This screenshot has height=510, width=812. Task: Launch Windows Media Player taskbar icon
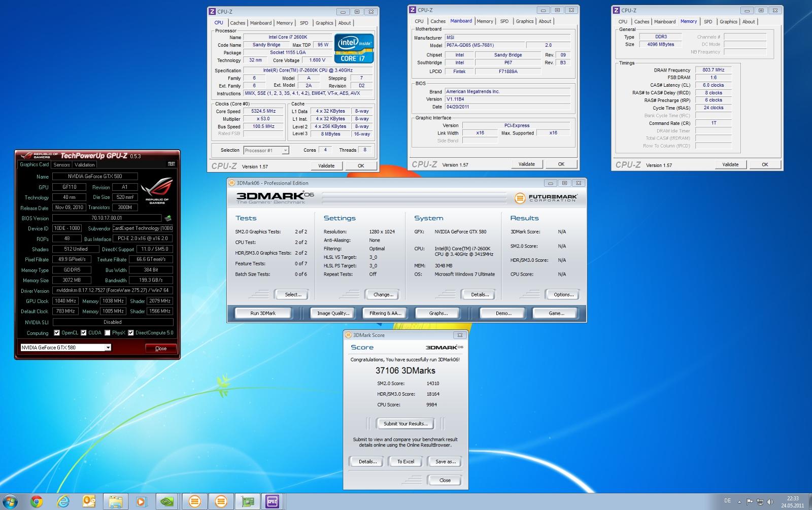(x=141, y=501)
